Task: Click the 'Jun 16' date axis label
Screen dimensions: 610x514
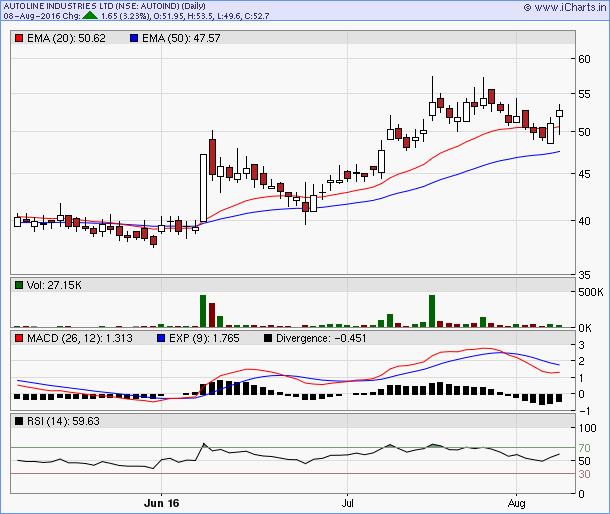Action: tap(161, 503)
